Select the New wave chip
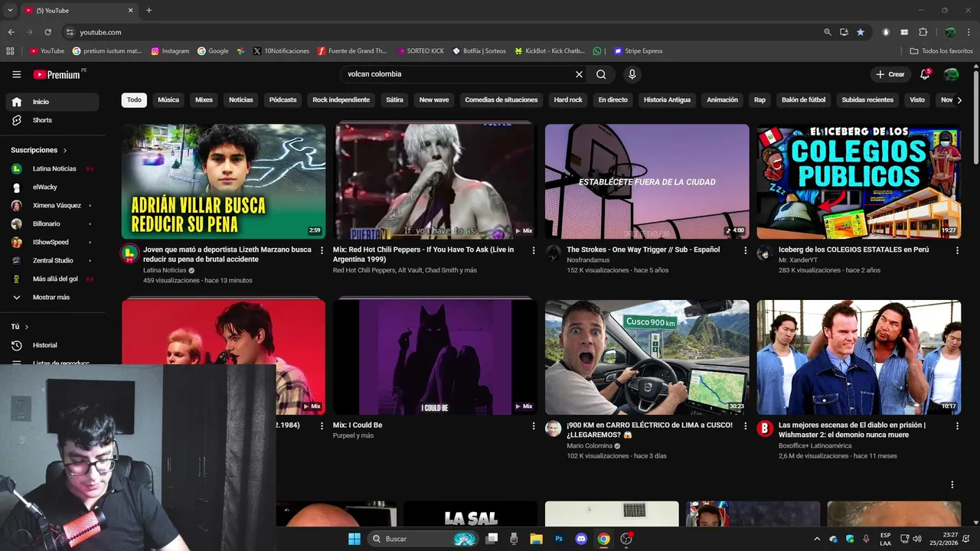Screen dimensions: 980x551 pos(434,99)
